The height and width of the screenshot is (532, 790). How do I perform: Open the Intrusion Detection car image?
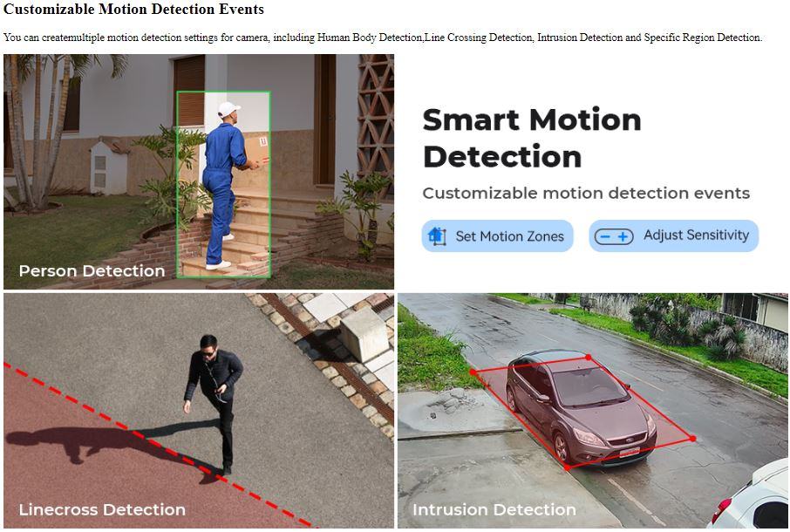(593, 411)
